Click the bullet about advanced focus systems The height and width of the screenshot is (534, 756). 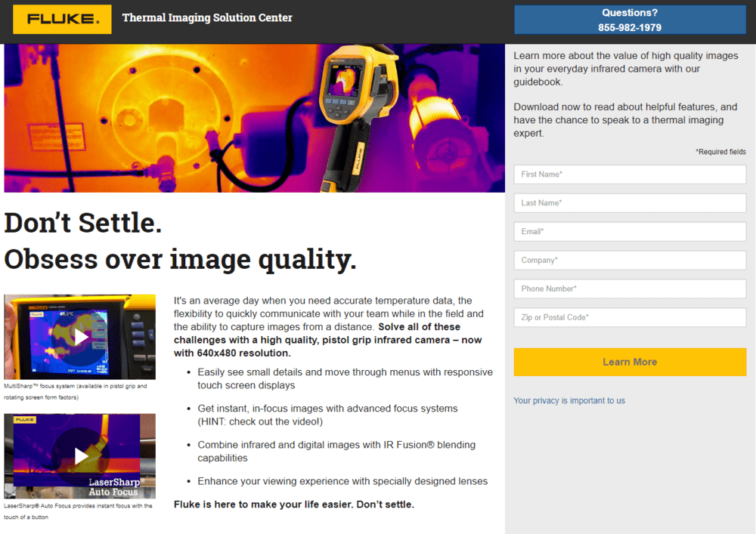coord(328,415)
